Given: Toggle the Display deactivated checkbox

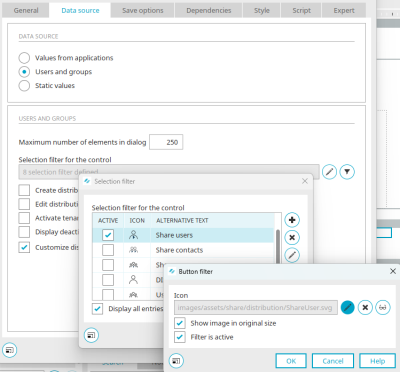Looking at the screenshot, I should (x=24, y=232).
